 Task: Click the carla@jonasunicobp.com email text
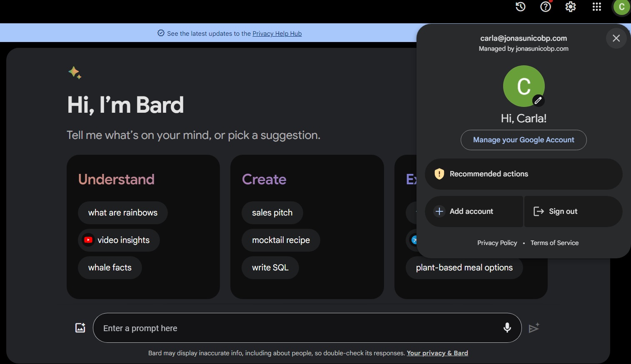click(x=524, y=38)
